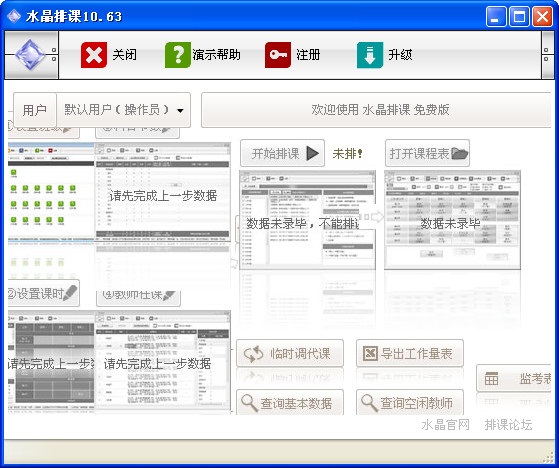
Task: Click the 临时调代课 button
Action: 290,353
